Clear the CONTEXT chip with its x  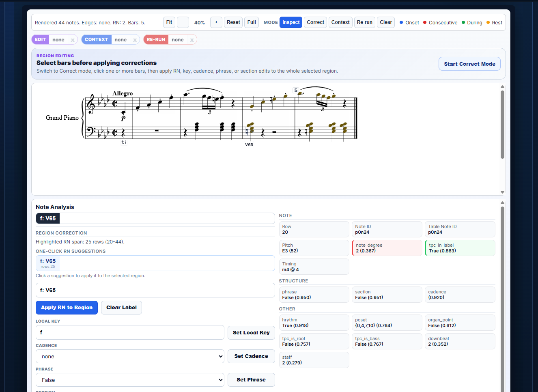click(x=135, y=40)
